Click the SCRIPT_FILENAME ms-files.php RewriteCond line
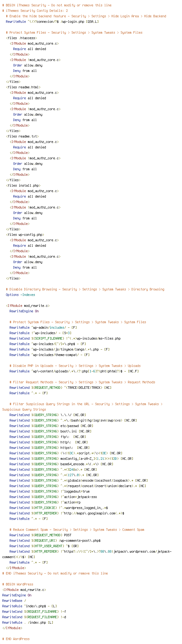This screenshot has width=182, height=644. point(65,338)
